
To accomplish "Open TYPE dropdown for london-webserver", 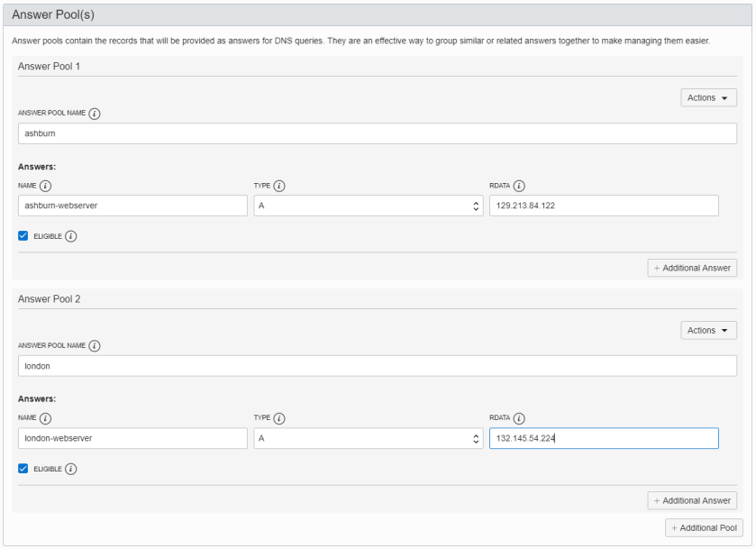I will tap(368, 438).
